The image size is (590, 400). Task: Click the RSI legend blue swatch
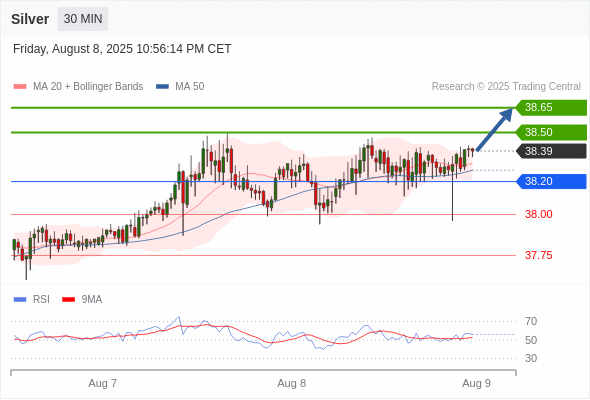click(x=20, y=300)
